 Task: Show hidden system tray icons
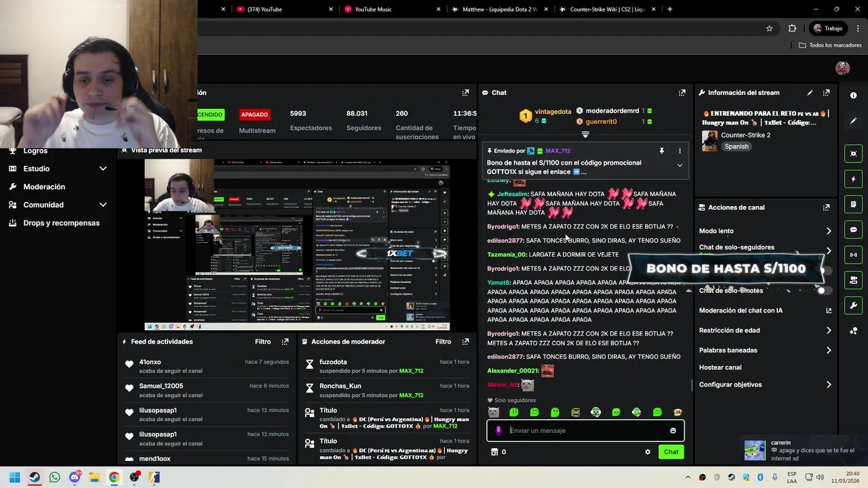(x=688, y=477)
